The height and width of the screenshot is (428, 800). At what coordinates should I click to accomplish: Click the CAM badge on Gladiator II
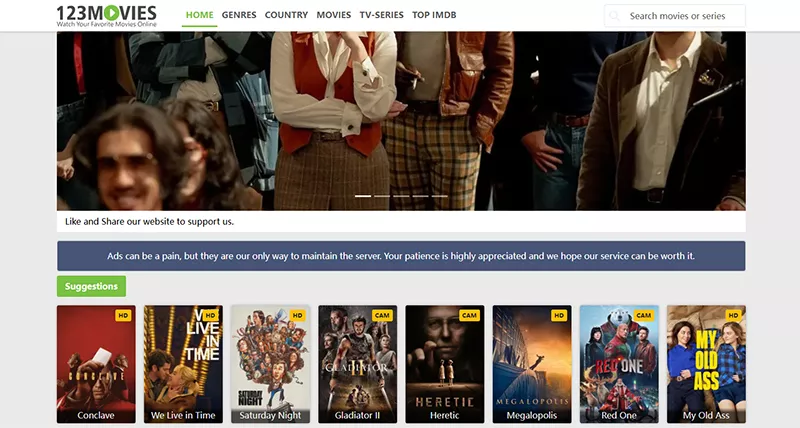click(382, 316)
